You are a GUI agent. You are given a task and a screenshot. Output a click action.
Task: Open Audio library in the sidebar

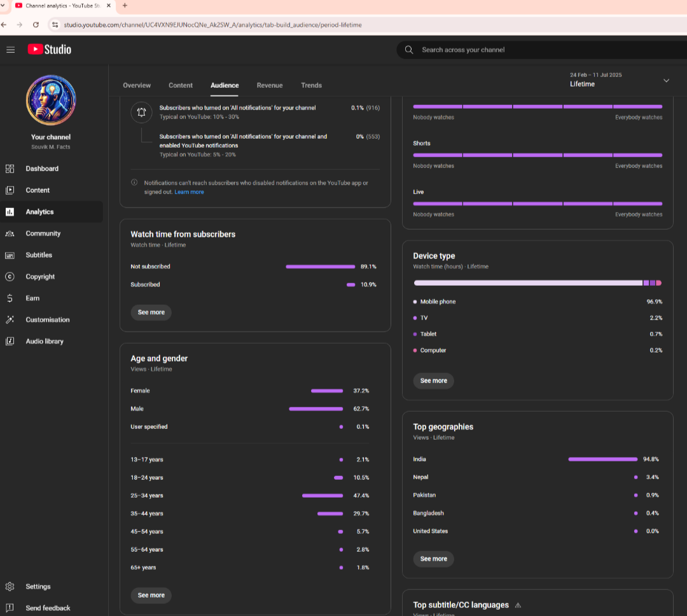pos(52,341)
